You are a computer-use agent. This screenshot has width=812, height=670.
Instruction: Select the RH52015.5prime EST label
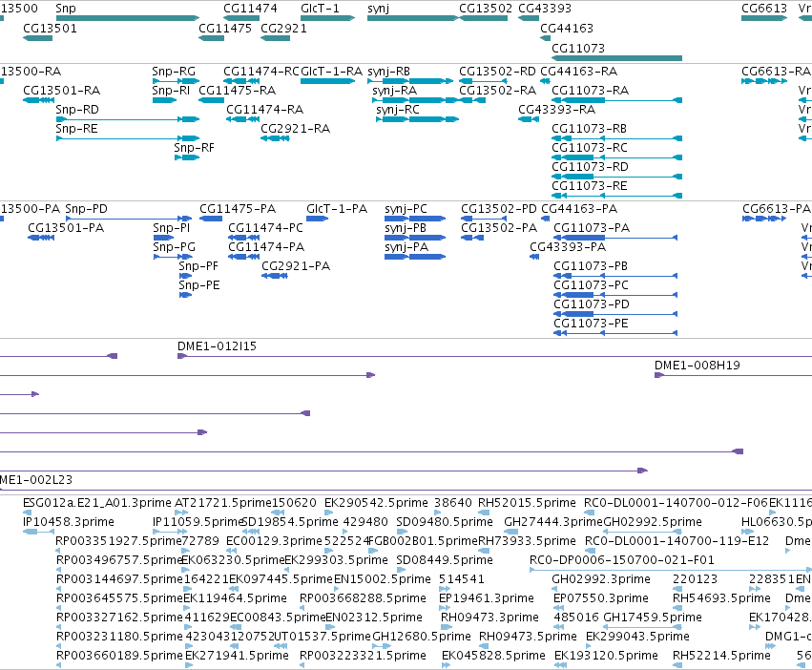coord(527,503)
